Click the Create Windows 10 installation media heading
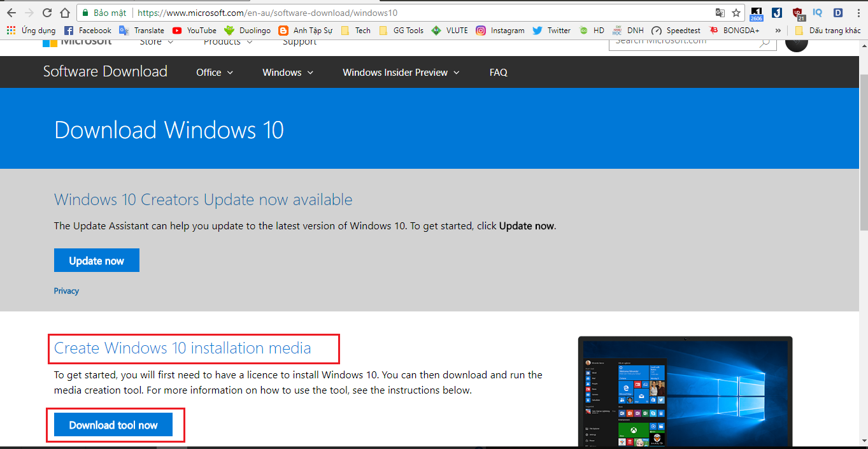The height and width of the screenshot is (449, 868). point(183,348)
